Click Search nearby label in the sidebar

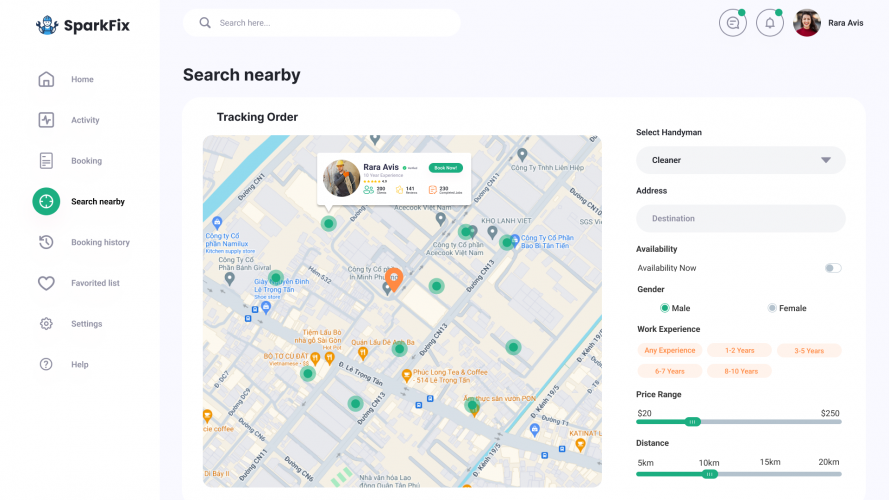point(98,201)
